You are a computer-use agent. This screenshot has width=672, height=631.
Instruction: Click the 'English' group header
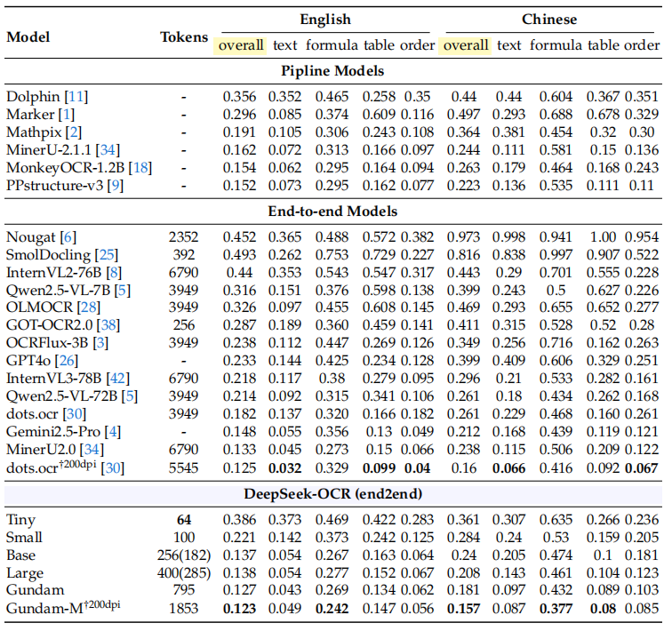tap(325, 20)
